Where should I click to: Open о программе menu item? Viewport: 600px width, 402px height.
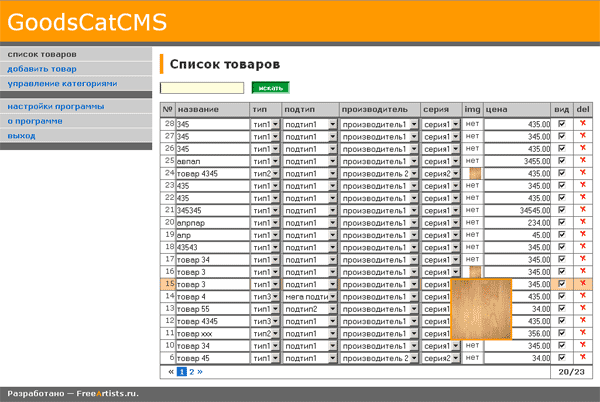coord(35,121)
